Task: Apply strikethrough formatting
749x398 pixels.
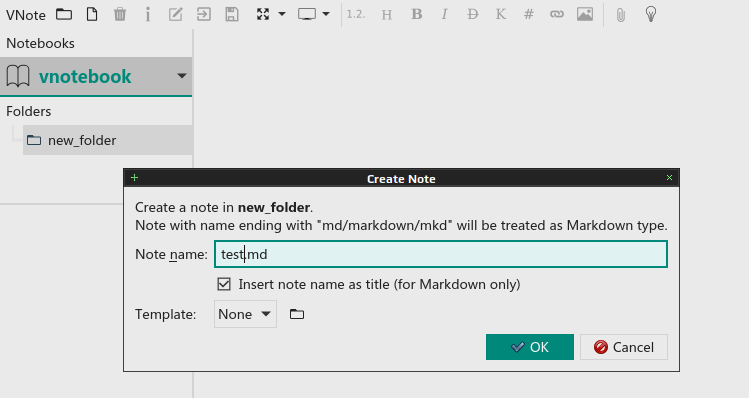Action: tap(472, 14)
